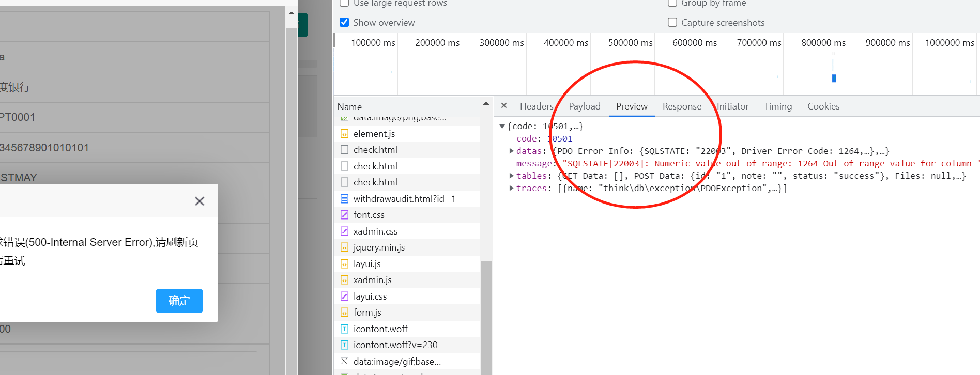Expand the tables node in Preview
980x375 pixels.
(x=511, y=176)
